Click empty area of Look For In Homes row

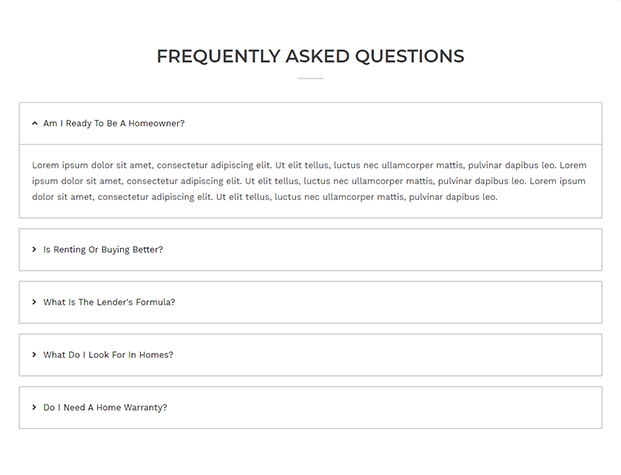pyautogui.click(x=388, y=355)
